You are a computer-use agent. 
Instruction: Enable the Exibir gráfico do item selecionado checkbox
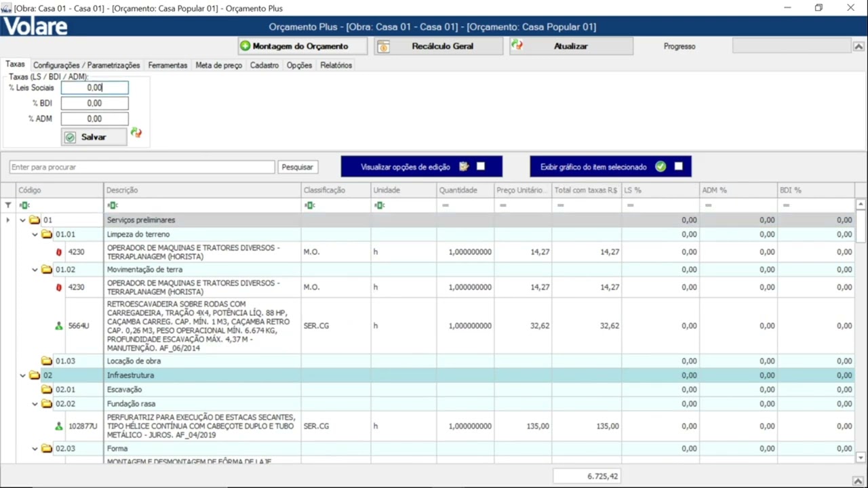click(x=679, y=166)
